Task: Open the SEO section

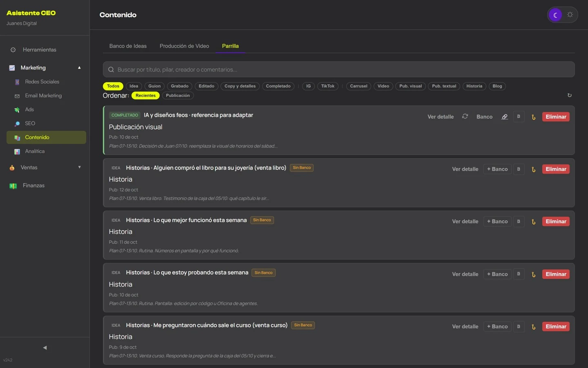Action: pyautogui.click(x=46, y=123)
